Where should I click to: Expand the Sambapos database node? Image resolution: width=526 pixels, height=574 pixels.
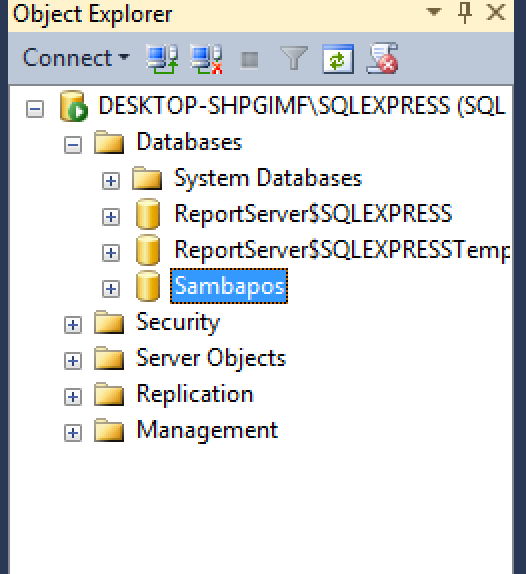[x=111, y=289]
